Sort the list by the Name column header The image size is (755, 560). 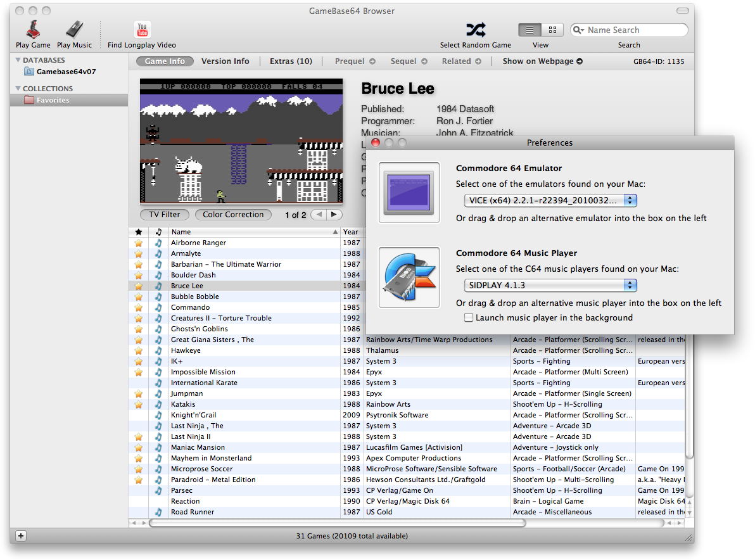tap(255, 232)
